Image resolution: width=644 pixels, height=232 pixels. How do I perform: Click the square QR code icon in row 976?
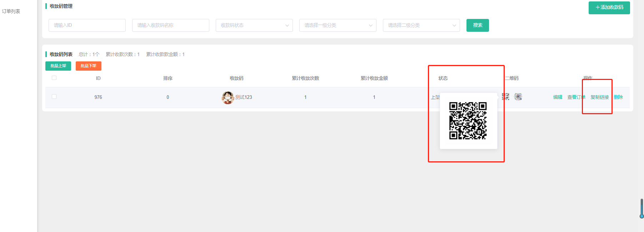[x=506, y=97]
